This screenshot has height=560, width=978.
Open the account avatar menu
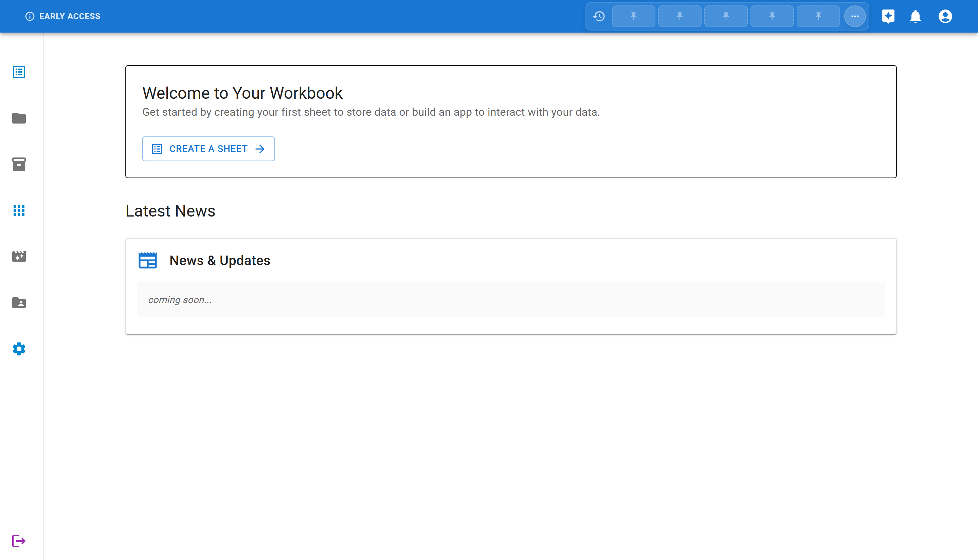[x=945, y=16]
